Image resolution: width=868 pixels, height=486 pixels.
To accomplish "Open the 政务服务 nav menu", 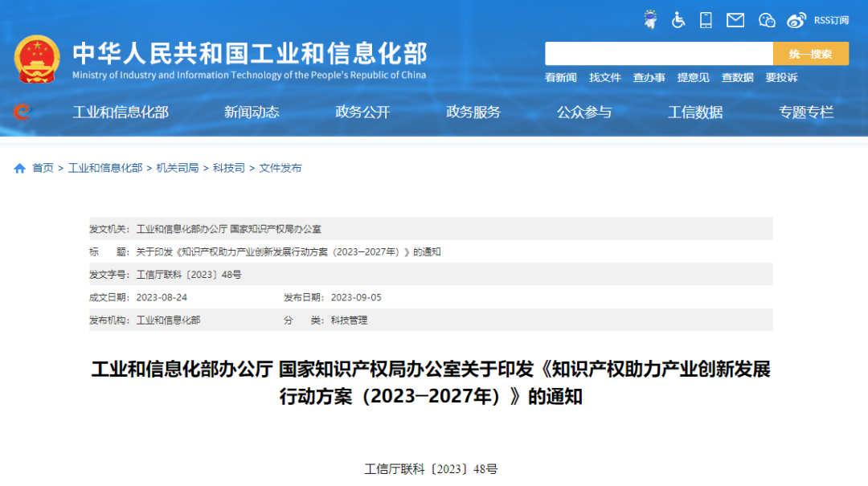I will pyautogui.click(x=473, y=112).
